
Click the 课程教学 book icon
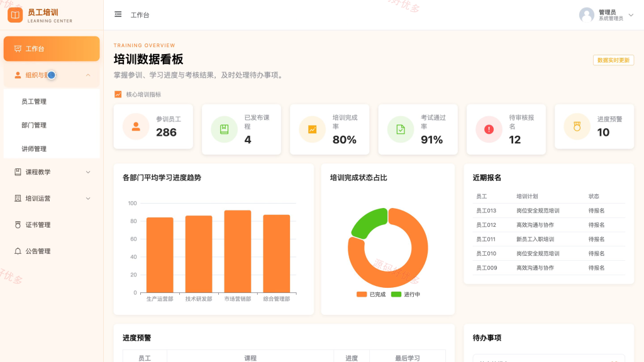click(x=18, y=172)
